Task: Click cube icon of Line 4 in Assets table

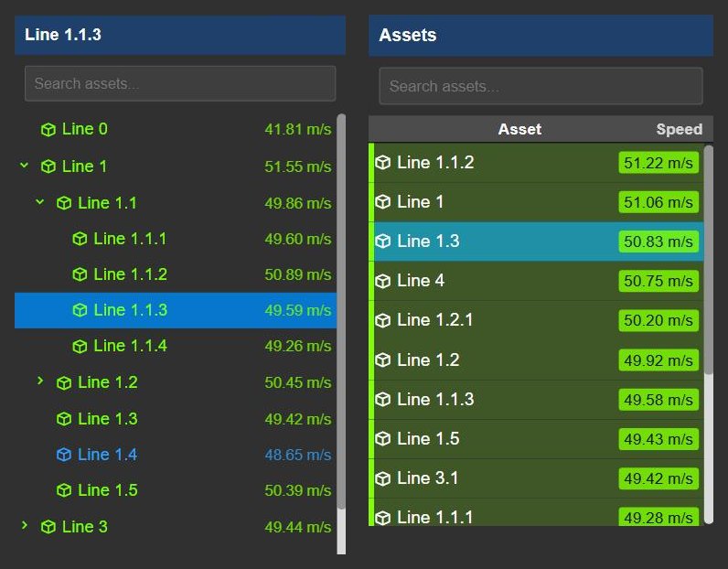Action: [383, 281]
